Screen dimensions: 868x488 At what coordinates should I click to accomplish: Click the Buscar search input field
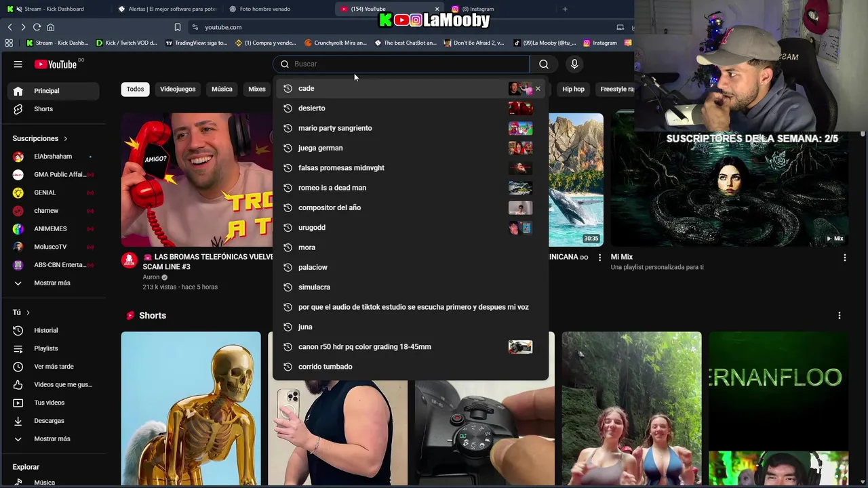(401, 64)
